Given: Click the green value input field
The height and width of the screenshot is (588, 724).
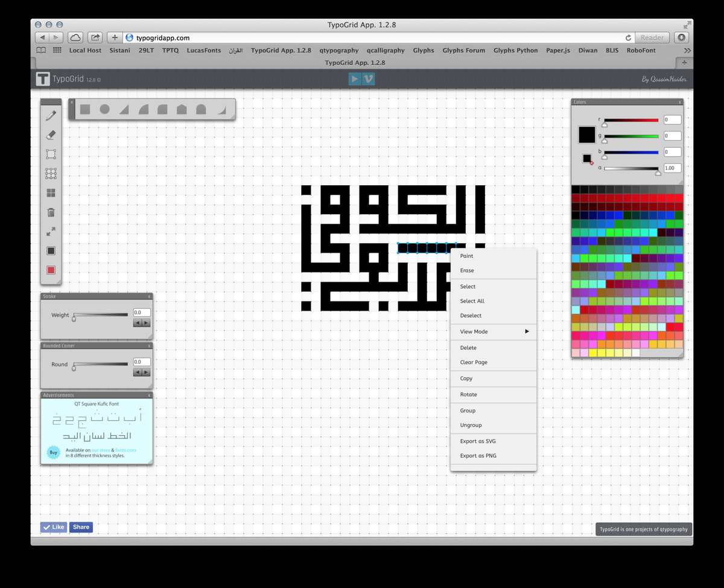Looking at the screenshot, I should (x=673, y=136).
